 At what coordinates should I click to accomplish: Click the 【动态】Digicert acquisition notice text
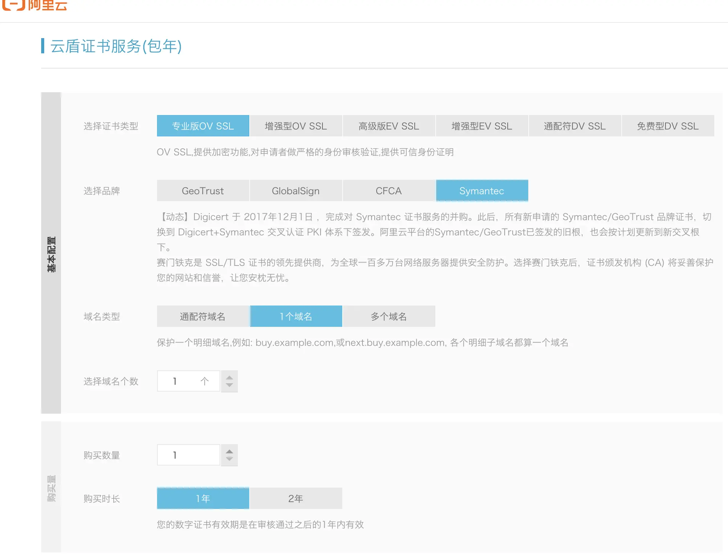pos(435,232)
